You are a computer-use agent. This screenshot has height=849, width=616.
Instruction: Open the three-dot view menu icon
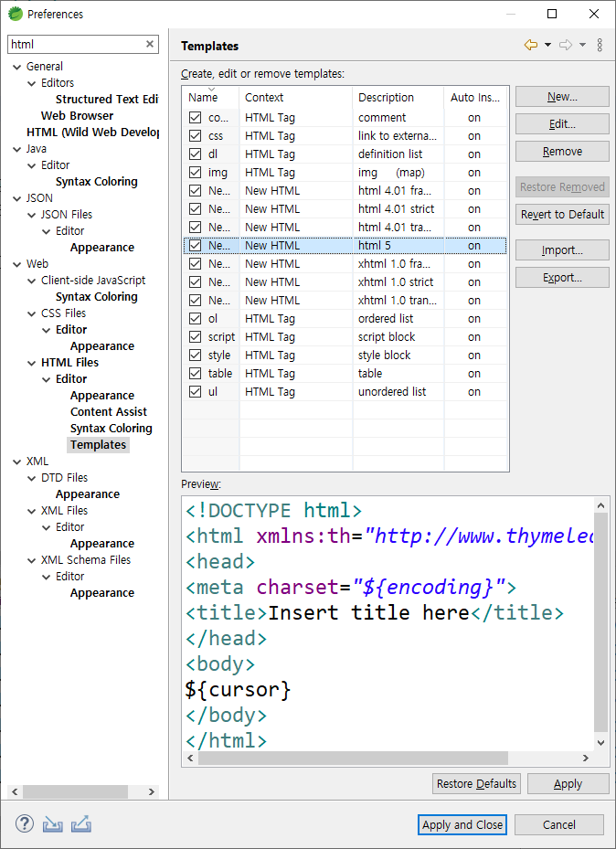tap(600, 45)
